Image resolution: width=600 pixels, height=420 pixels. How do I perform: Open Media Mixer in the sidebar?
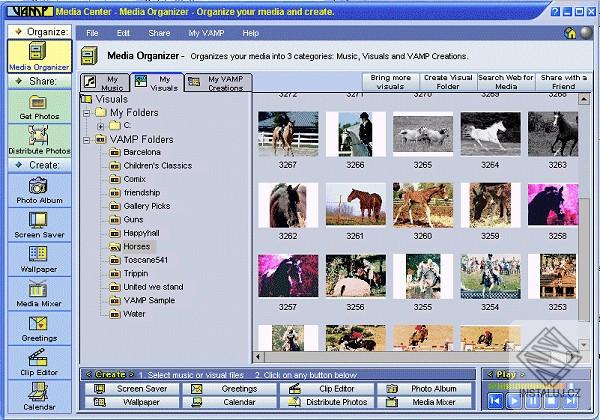[x=39, y=293]
